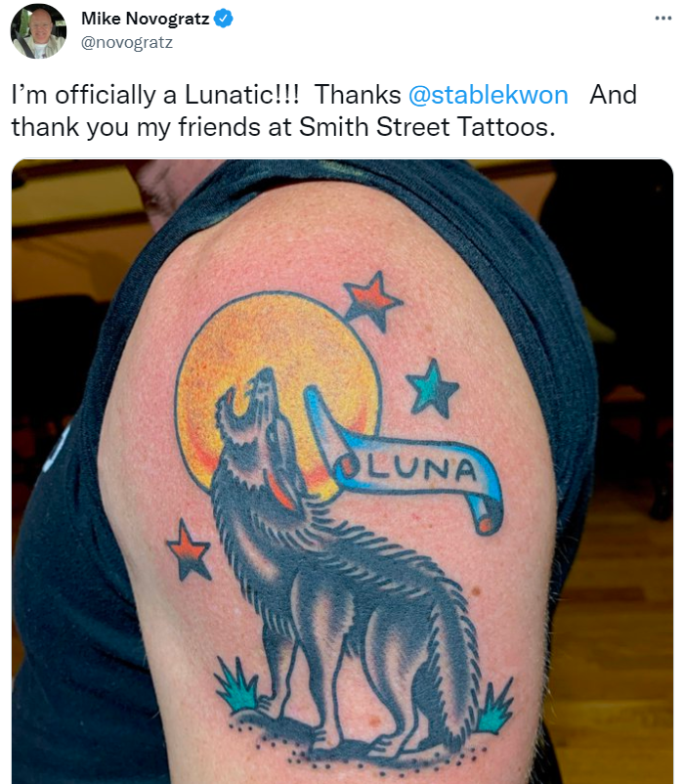This screenshot has height=784, width=684.
Task: Click the lower-left red star in the photo
Action: coord(189,550)
